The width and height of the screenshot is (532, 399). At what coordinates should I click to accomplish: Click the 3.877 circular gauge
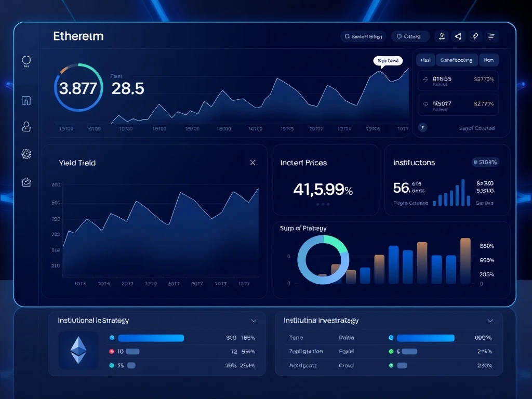pyautogui.click(x=78, y=87)
